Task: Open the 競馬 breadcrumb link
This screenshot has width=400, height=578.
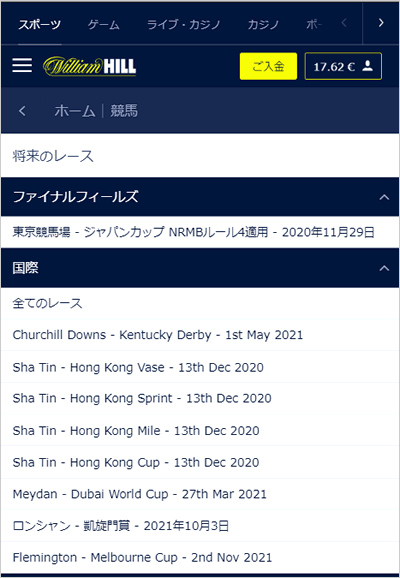Action: [x=124, y=111]
